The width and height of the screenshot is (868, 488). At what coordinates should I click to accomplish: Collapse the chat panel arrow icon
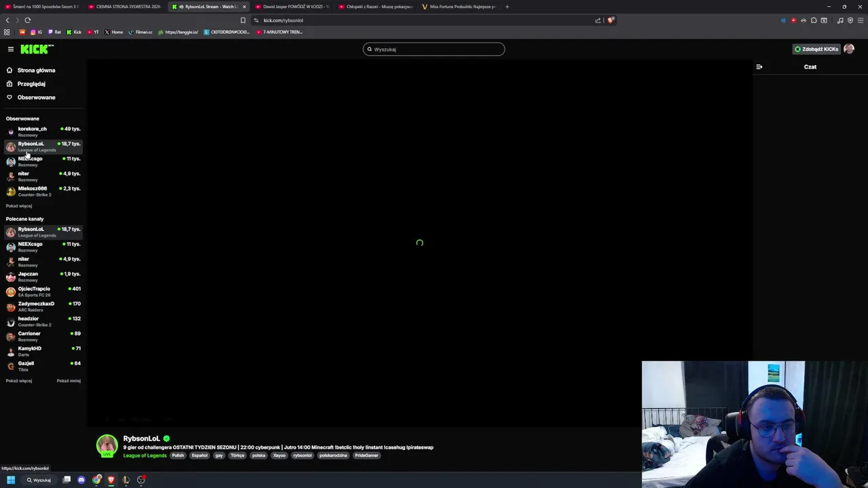tap(759, 66)
